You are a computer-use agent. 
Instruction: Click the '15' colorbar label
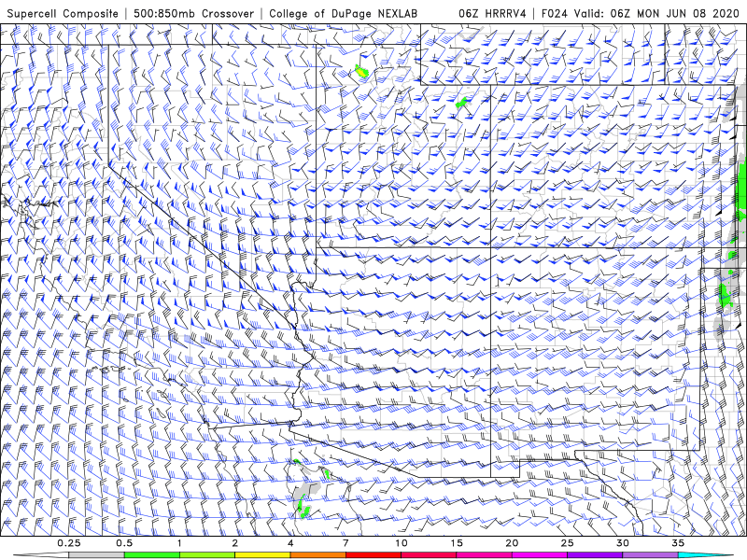(457, 543)
